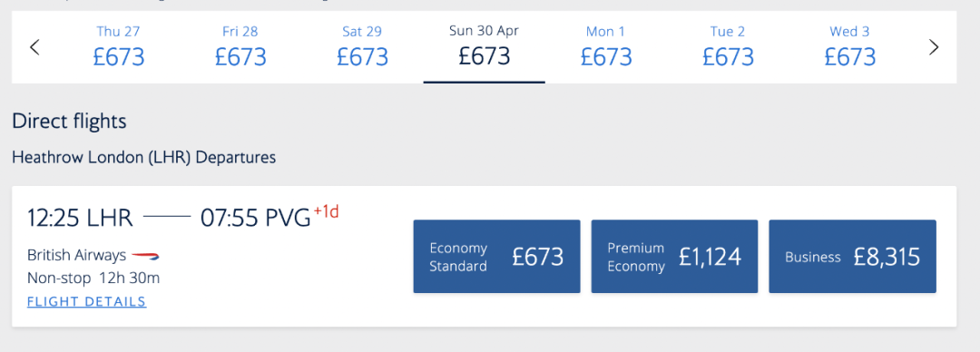The height and width of the screenshot is (352, 980).
Task: Click the 07:55 PVG arrival time
Action: 256,219
